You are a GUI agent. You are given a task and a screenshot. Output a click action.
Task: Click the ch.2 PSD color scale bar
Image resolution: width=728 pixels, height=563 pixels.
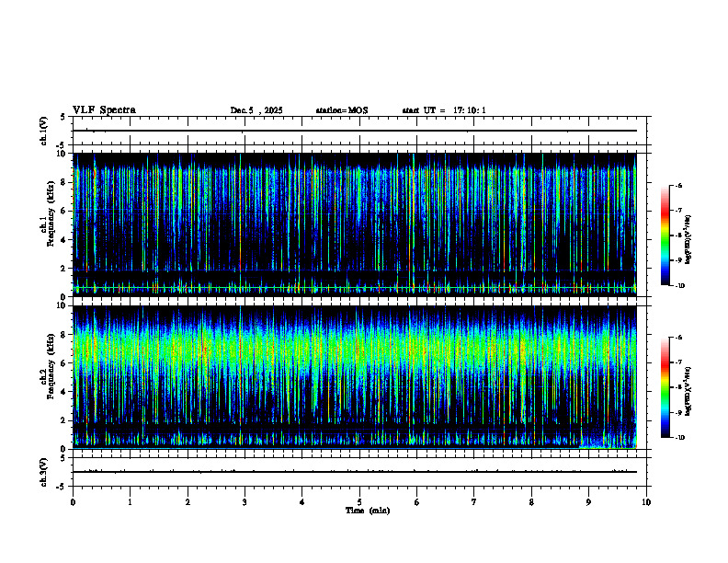click(x=665, y=387)
